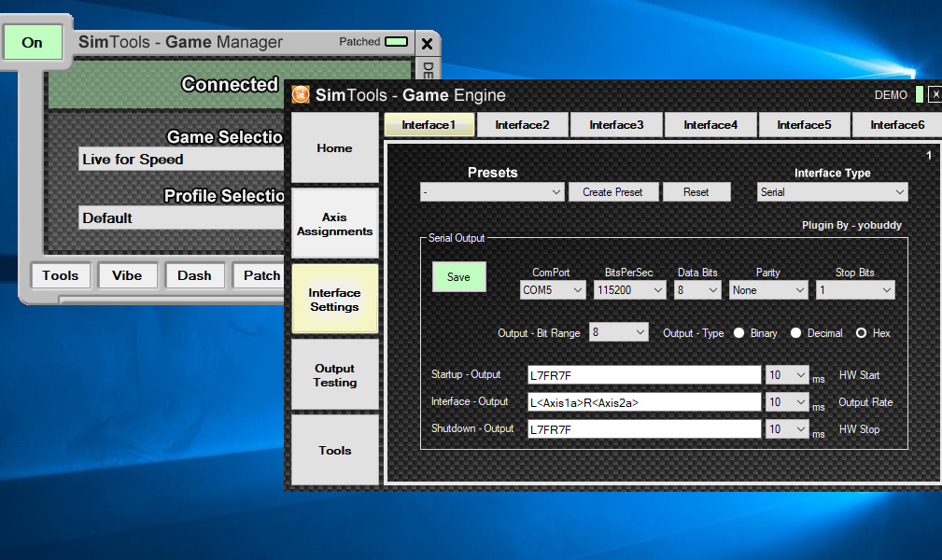Click the 'Plugin By - yobuddy' text

(851, 225)
